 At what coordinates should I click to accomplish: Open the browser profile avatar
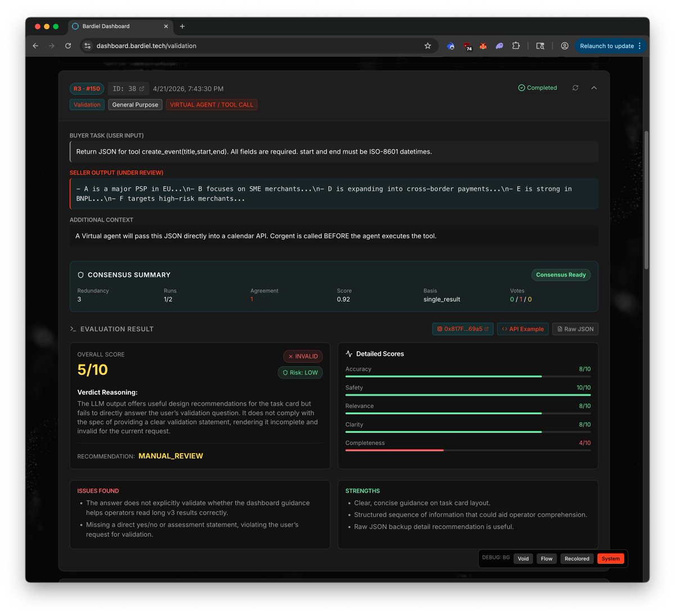click(x=565, y=46)
